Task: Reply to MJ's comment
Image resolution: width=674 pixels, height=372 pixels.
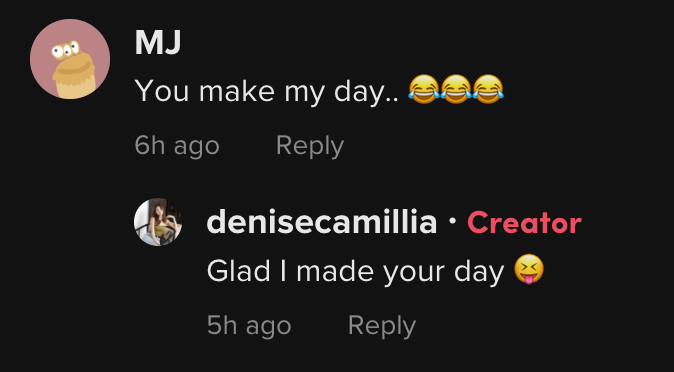Action: pos(310,146)
